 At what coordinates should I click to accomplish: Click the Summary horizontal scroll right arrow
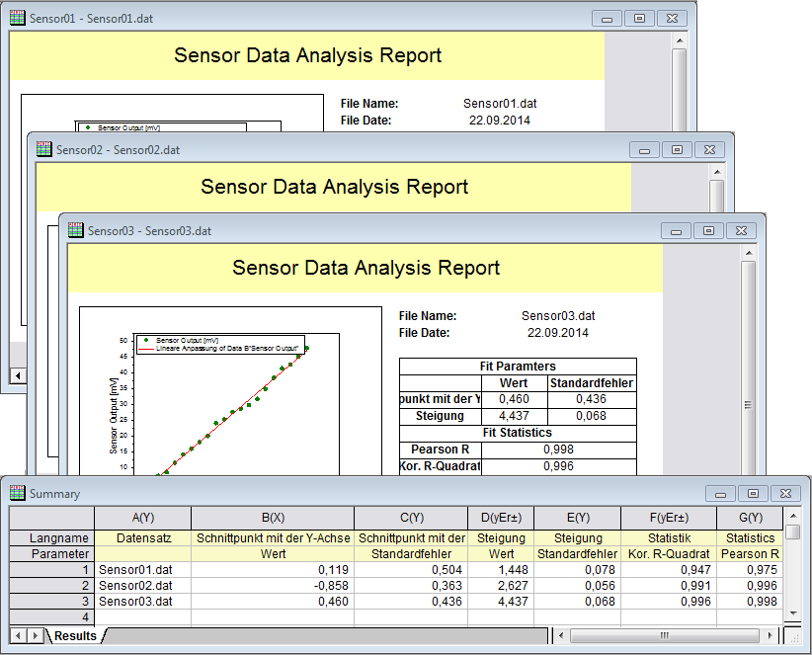coord(771,635)
